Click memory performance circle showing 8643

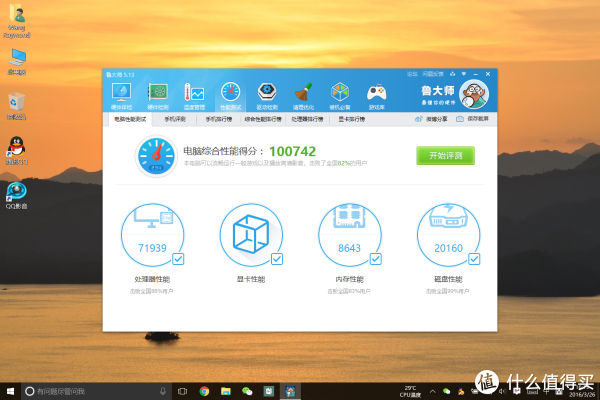350,235
